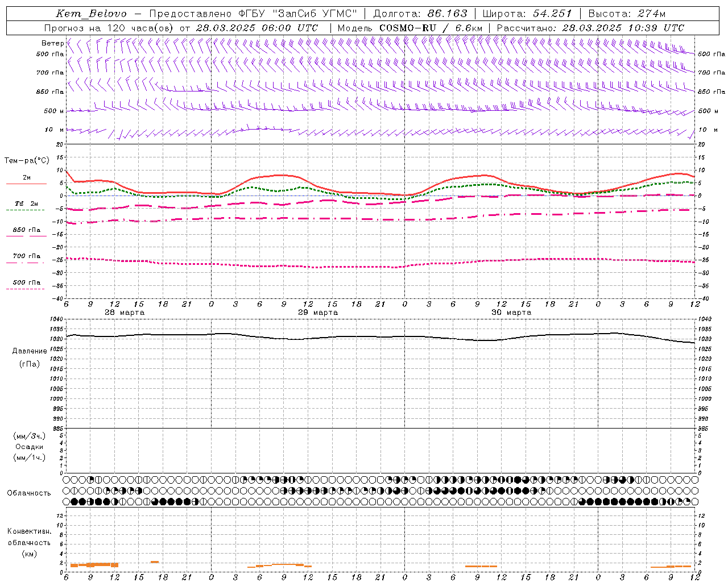728x582 pixels.
Task: Click the (мм/3ч.) precipitation unit label
Action: [30, 436]
